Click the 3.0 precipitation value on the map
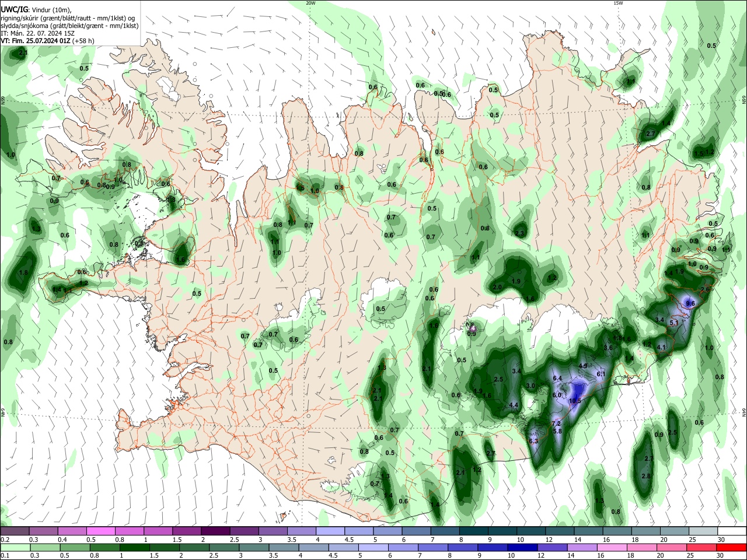The height and width of the screenshot is (560, 747). coord(530,386)
